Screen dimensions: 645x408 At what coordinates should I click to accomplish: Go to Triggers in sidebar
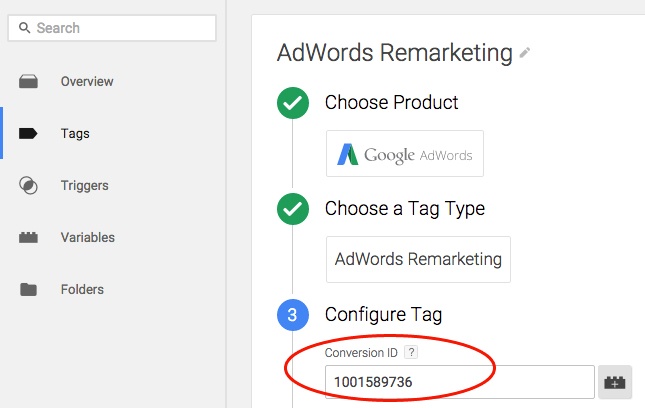click(x=84, y=186)
